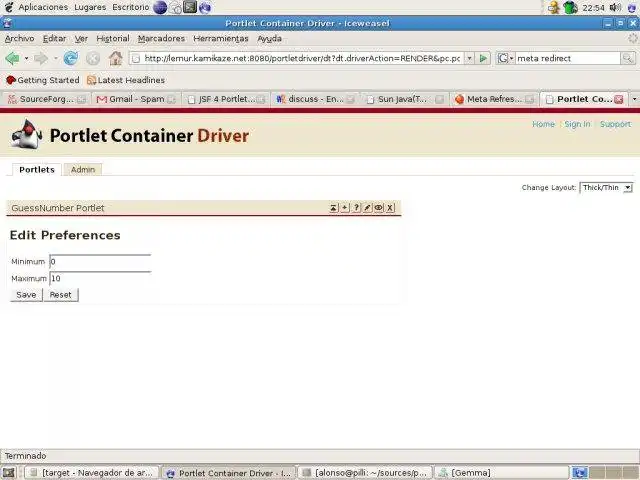This screenshot has height=480, width=640.
Task: Close the active Portlet Co... tab
Action: click(619, 99)
